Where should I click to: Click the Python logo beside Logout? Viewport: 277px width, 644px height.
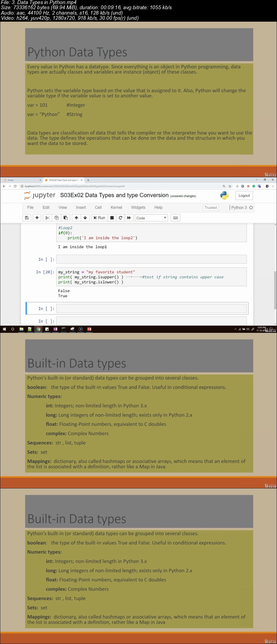click(x=225, y=195)
